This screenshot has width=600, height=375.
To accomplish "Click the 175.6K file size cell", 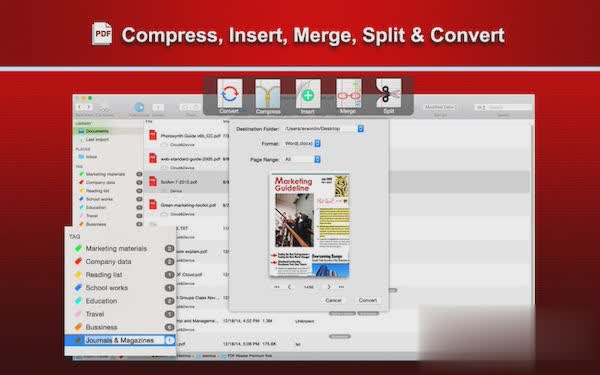I will click(270, 344).
